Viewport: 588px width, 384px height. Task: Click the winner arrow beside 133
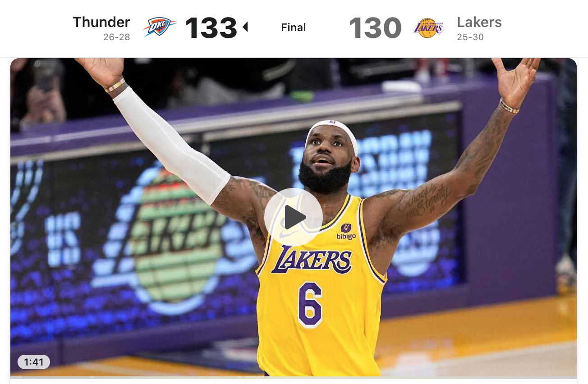tap(245, 27)
